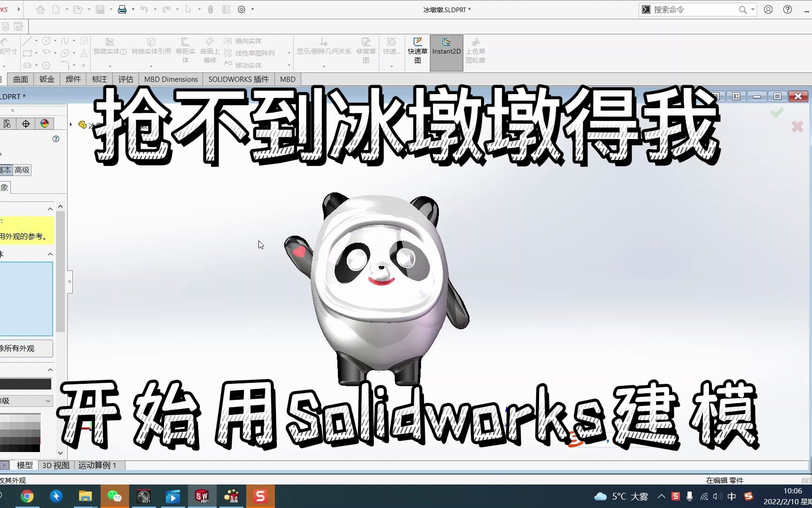Viewport: 812px width, 508px height.
Task: Click the Home icon in top toolbar
Action: point(40,9)
